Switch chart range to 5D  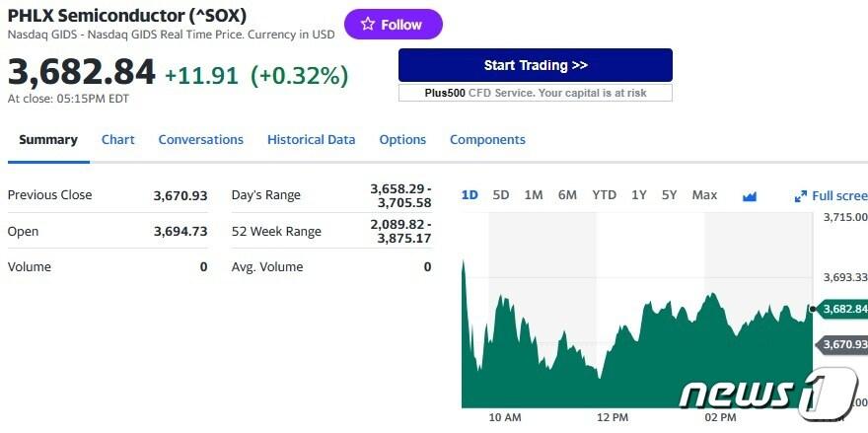[x=501, y=195]
